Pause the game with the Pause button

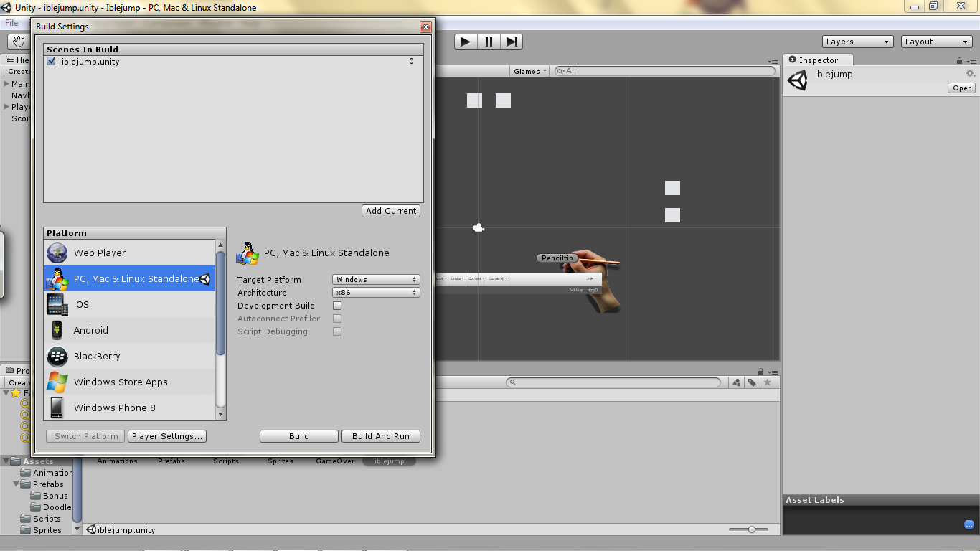(489, 42)
